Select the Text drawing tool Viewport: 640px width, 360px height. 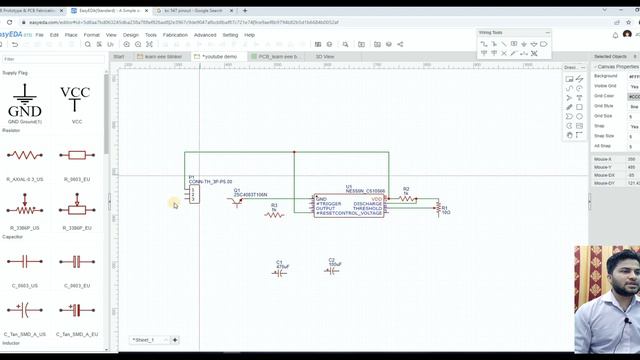(579, 98)
